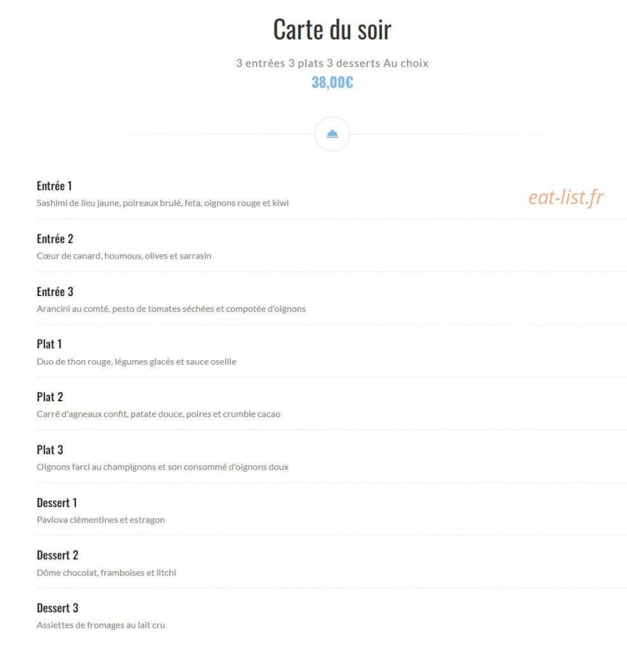This screenshot has width=627, height=672.
Task: Select the Plat 3 heading
Action: pyautogui.click(x=50, y=450)
